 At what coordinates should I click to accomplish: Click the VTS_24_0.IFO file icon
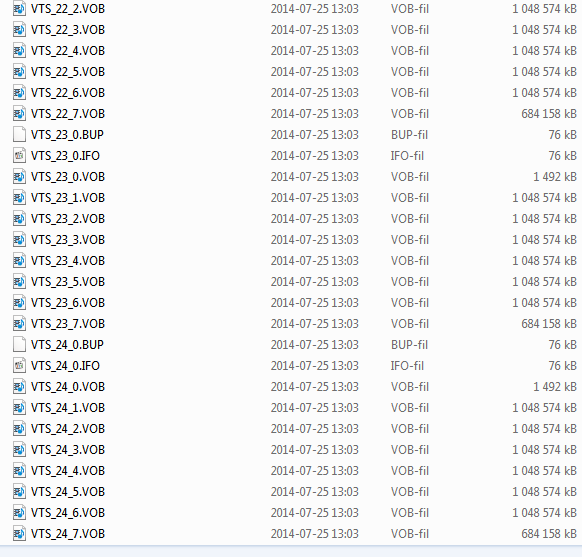coord(19,366)
